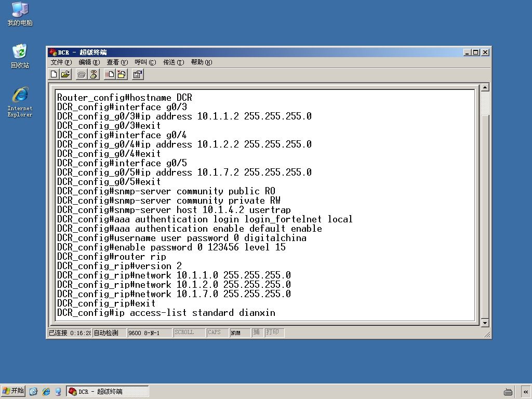Screen dimensions: 532x399
Task: Click the Receive file toolbar icon
Action: 122,74
